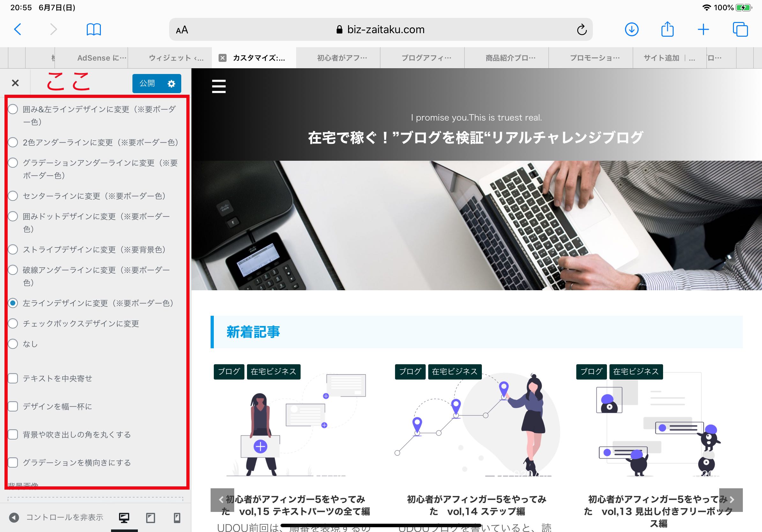Tap Safari forward navigation arrow
This screenshot has height=532, width=762.
(54, 29)
